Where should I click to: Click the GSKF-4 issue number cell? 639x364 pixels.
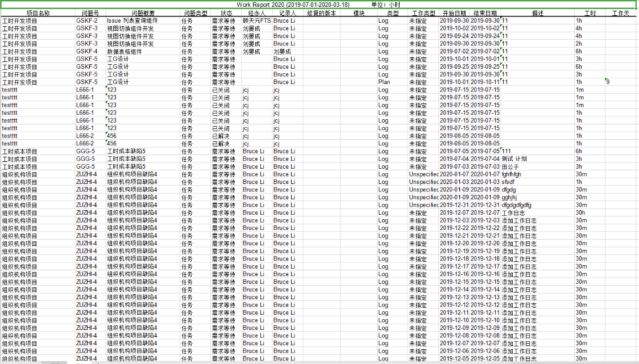point(87,51)
